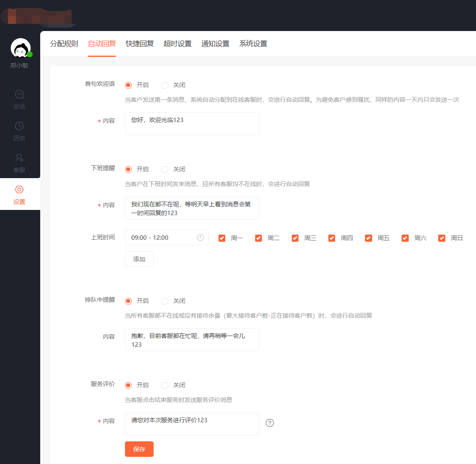
Task: Select 关闭 radio for 下班提醒
Action: [165, 169]
